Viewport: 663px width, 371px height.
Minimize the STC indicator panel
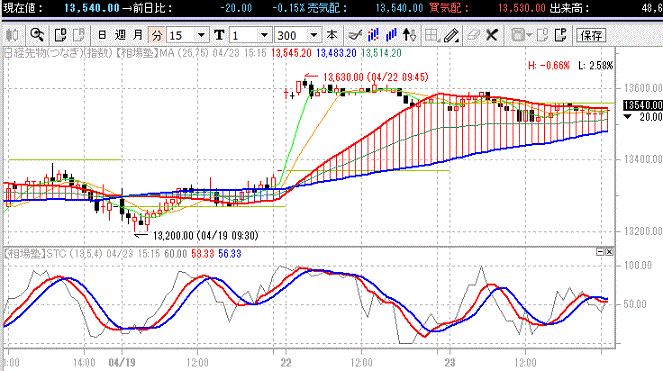coord(600,252)
